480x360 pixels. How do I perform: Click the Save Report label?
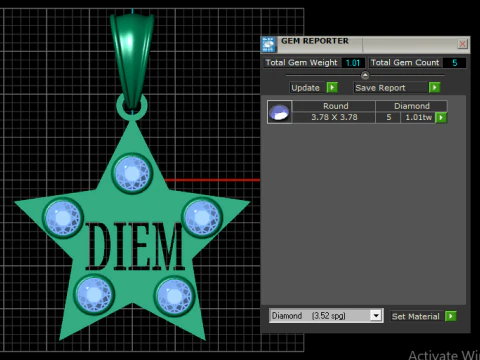pyautogui.click(x=380, y=88)
